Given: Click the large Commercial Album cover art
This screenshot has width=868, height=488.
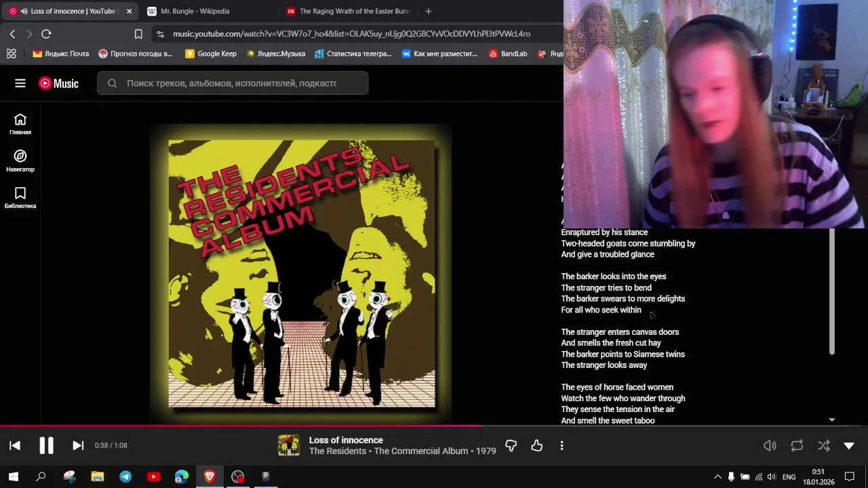Looking at the screenshot, I should [x=302, y=274].
